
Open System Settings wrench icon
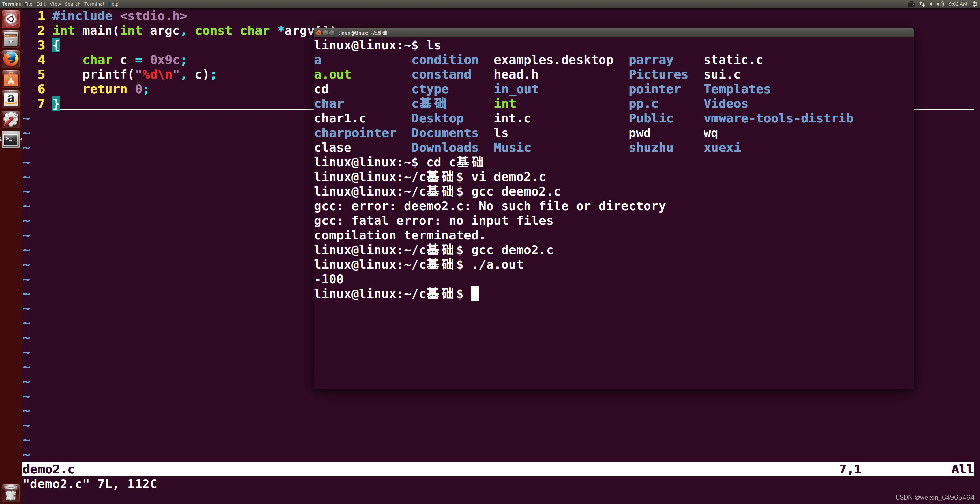11,119
